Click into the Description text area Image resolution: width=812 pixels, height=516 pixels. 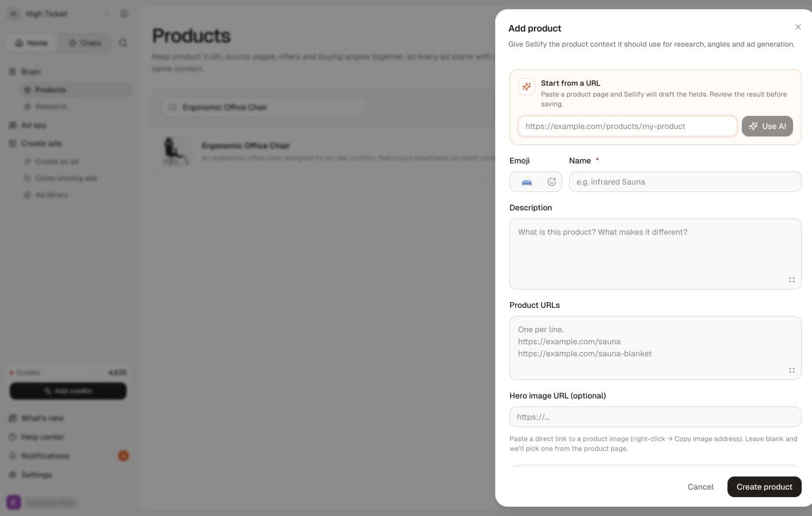[x=655, y=254]
